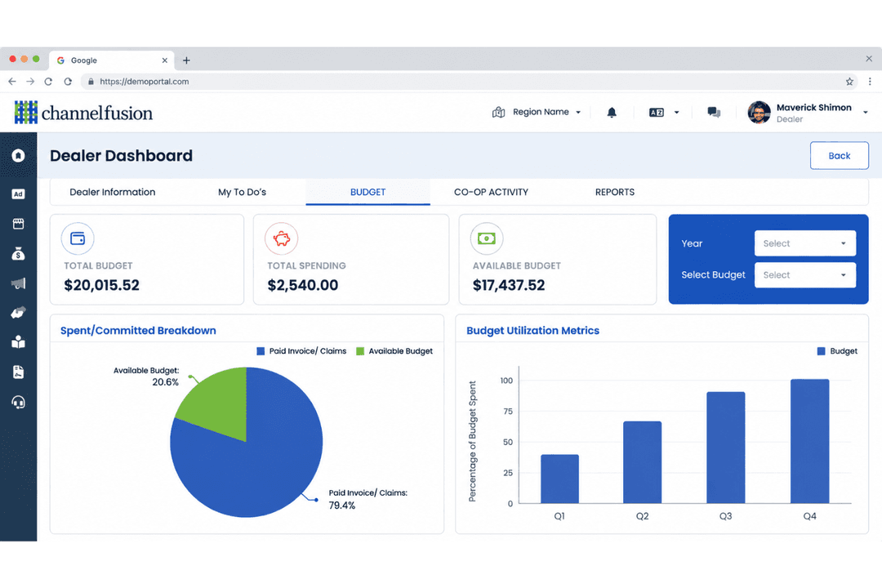
Task: Open the Year select dropdown
Action: (805, 243)
